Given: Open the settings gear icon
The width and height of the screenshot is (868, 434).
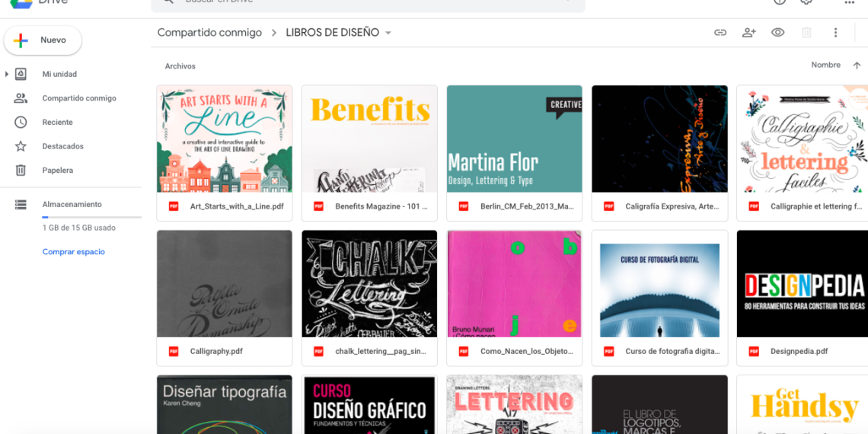Looking at the screenshot, I should [806, 2].
